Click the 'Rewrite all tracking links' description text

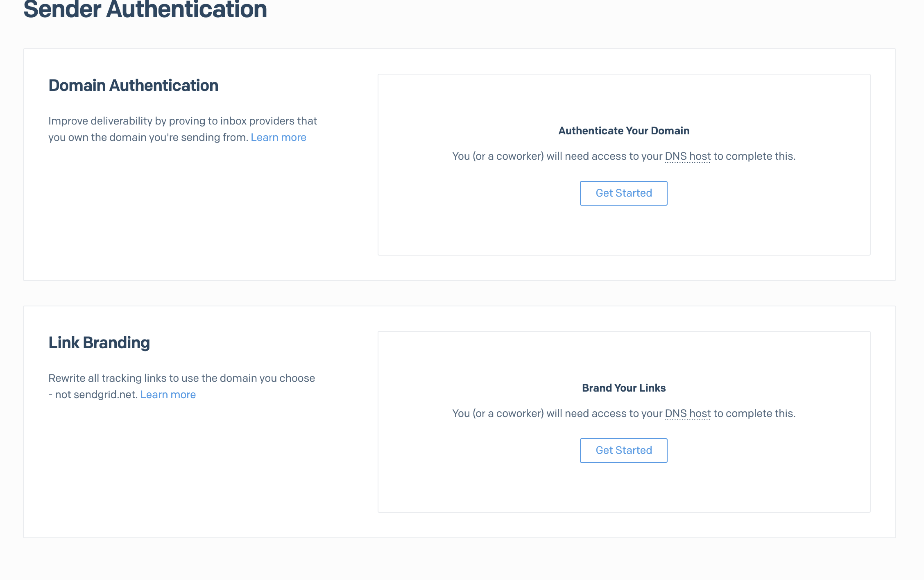(181, 386)
